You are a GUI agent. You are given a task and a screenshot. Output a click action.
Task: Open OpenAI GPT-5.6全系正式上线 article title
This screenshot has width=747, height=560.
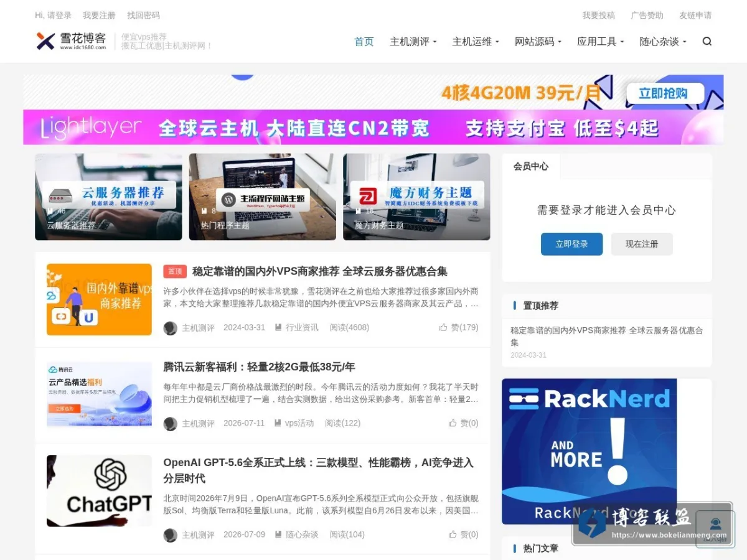[318, 470]
